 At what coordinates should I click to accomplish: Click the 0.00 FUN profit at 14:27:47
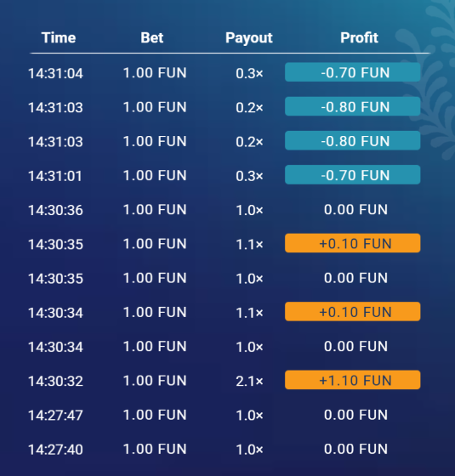(355, 415)
